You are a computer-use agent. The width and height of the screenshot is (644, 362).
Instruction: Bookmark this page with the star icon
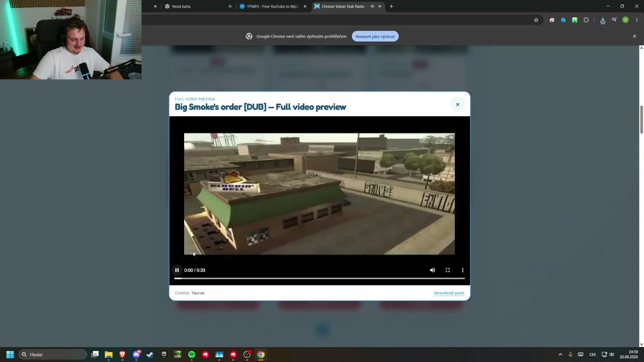(536, 20)
